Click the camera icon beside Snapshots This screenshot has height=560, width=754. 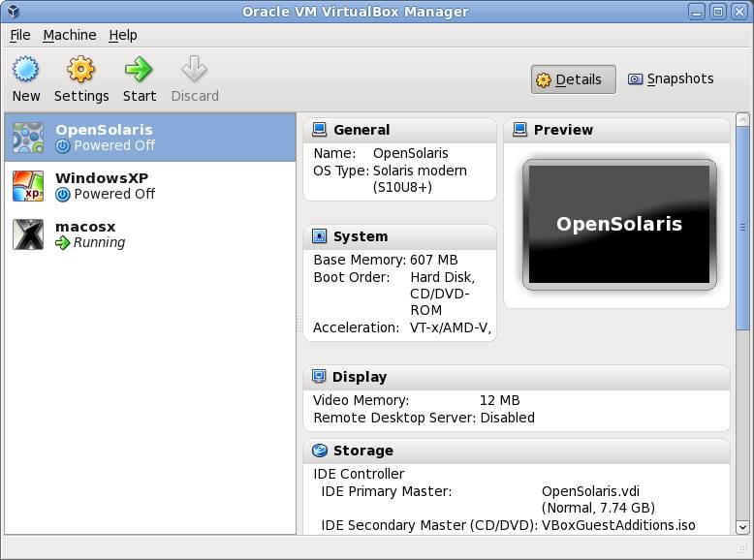click(635, 78)
